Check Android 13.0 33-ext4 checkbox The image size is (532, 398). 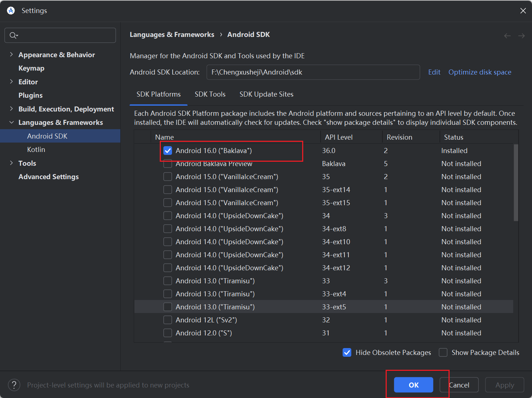(168, 294)
